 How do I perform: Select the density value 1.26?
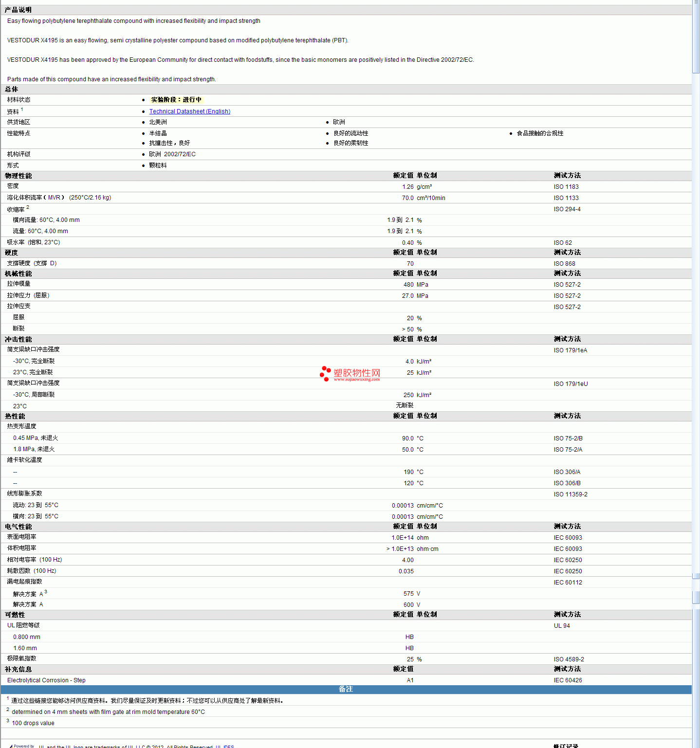[408, 187]
